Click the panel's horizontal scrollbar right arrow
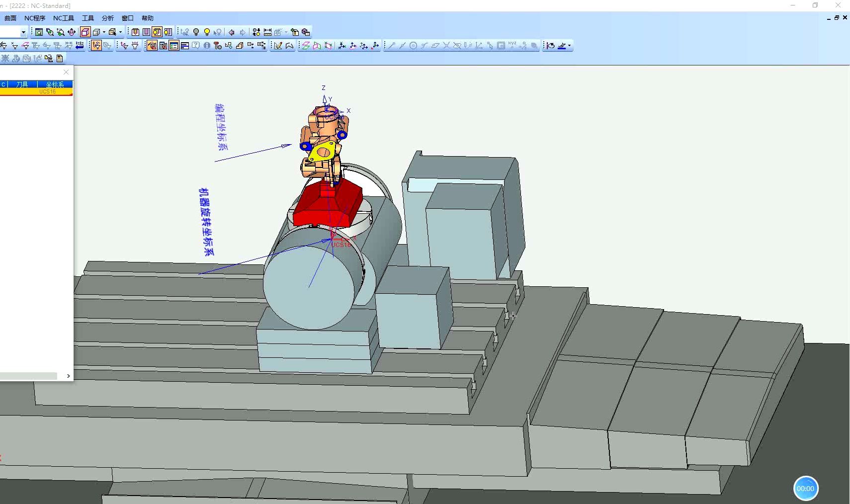The height and width of the screenshot is (504, 850). click(68, 376)
